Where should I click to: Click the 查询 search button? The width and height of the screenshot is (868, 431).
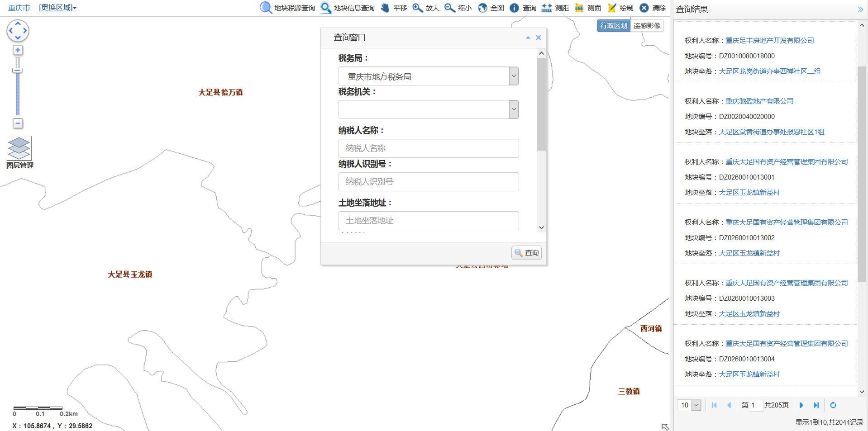click(x=526, y=253)
